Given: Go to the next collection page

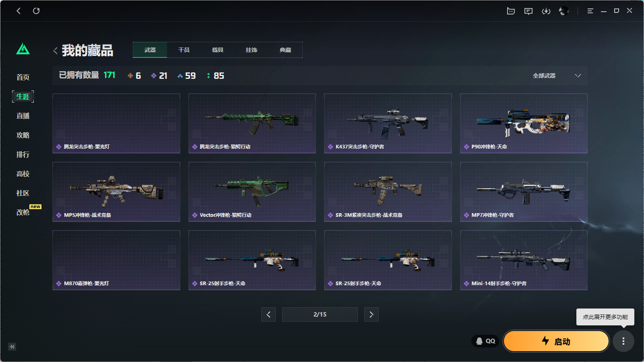Looking at the screenshot, I should click(372, 315).
